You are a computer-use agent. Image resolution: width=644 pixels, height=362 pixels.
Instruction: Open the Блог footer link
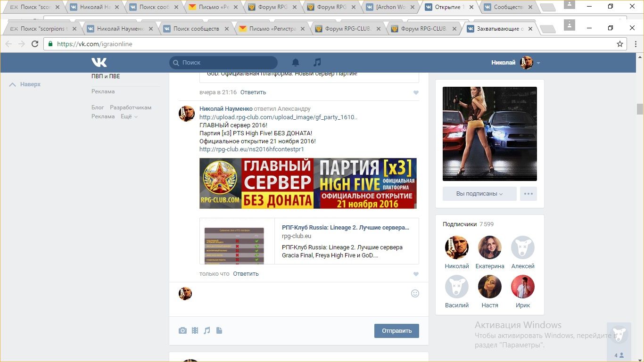point(98,107)
